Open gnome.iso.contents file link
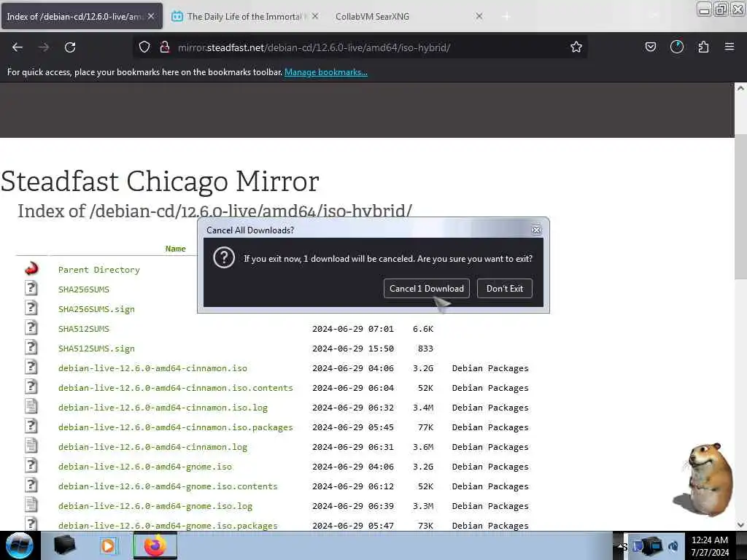This screenshot has width=747, height=560. coord(168,486)
